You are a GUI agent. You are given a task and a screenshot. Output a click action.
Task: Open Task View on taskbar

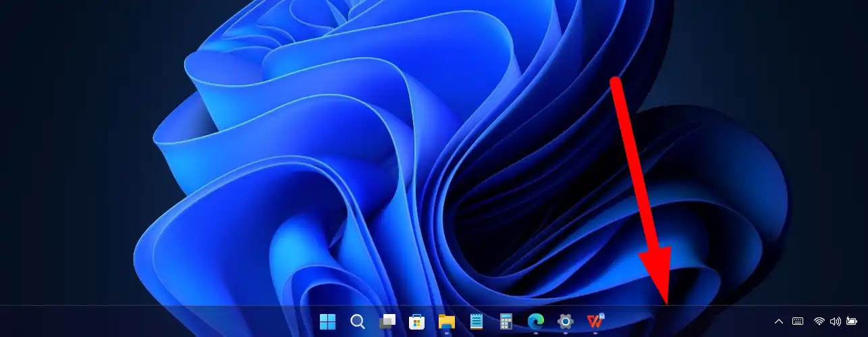pyautogui.click(x=387, y=321)
